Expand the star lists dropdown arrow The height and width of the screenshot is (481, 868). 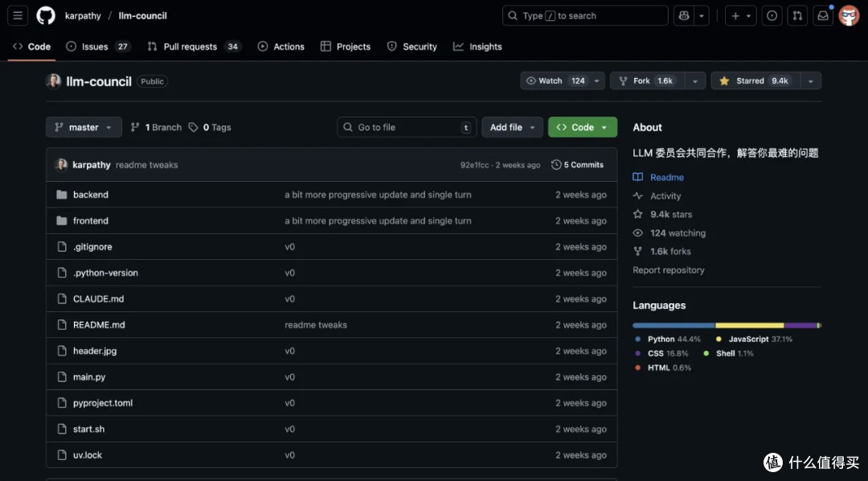point(811,81)
